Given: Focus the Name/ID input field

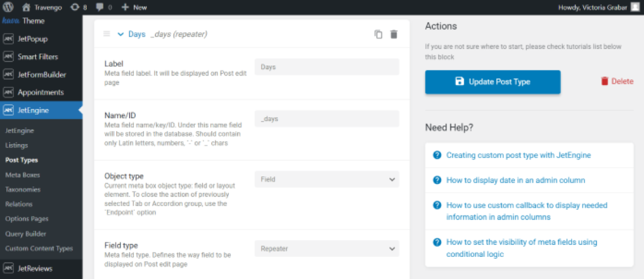Looking at the screenshot, I should click(327, 118).
